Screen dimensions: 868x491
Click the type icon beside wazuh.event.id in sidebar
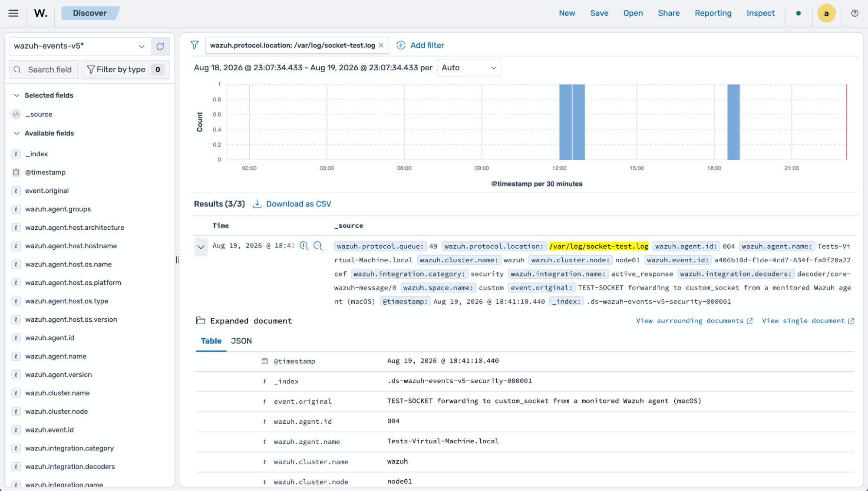tap(16, 430)
